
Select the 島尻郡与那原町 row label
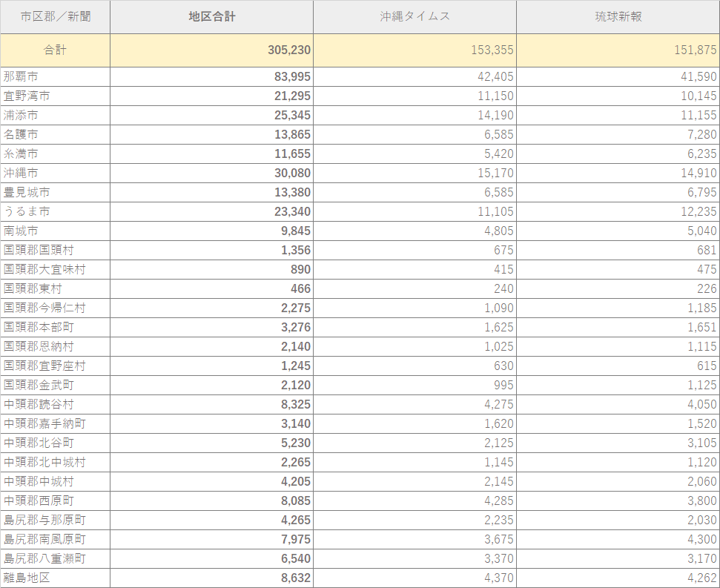[44, 520]
